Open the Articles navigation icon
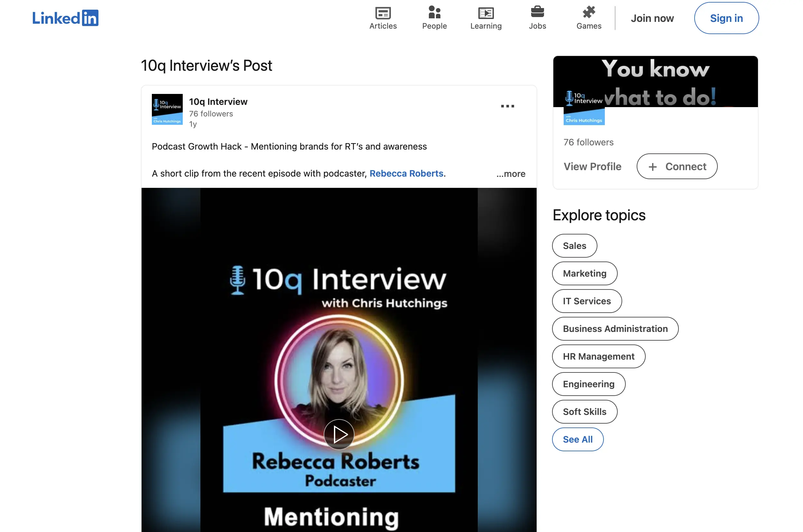The width and height of the screenshot is (803, 532). click(383, 18)
